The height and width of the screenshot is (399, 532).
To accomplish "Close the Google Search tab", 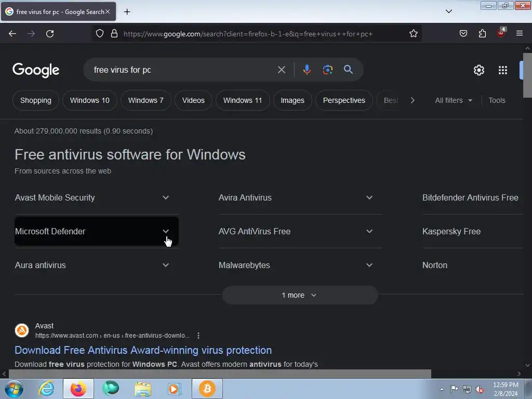I will click(108, 11).
